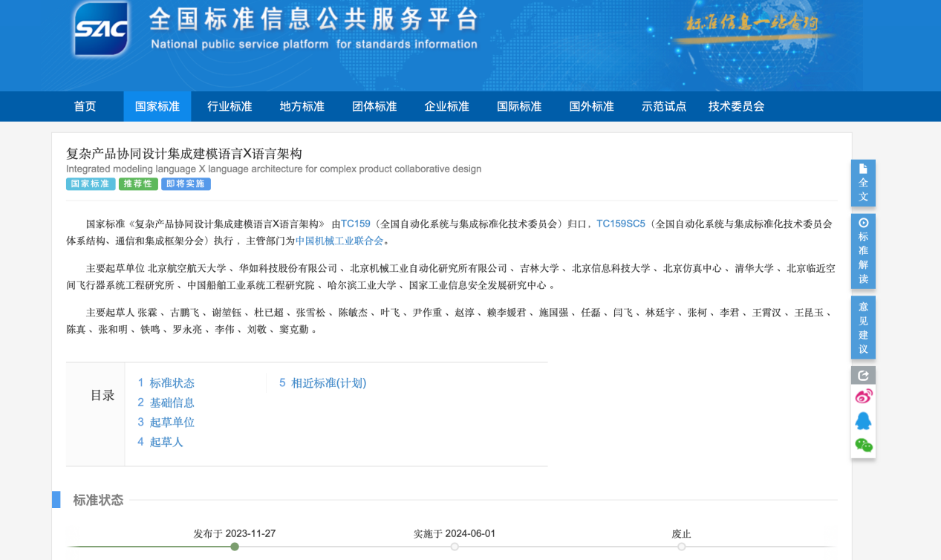Jump to section 5 相近标准(计划)
Image resolution: width=941 pixels, height=560 pixels.
(x=323, y=383)
